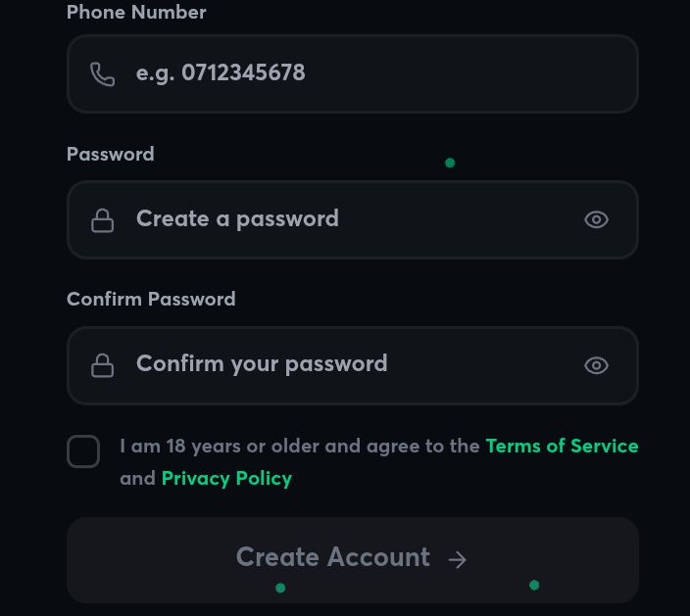Click the lock icon beside Create a password

103,220
